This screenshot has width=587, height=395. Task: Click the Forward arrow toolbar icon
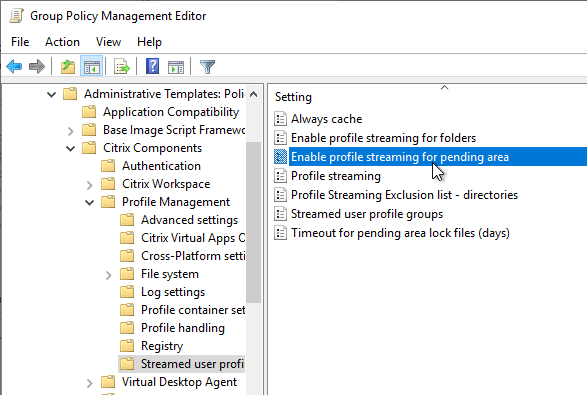37,67
